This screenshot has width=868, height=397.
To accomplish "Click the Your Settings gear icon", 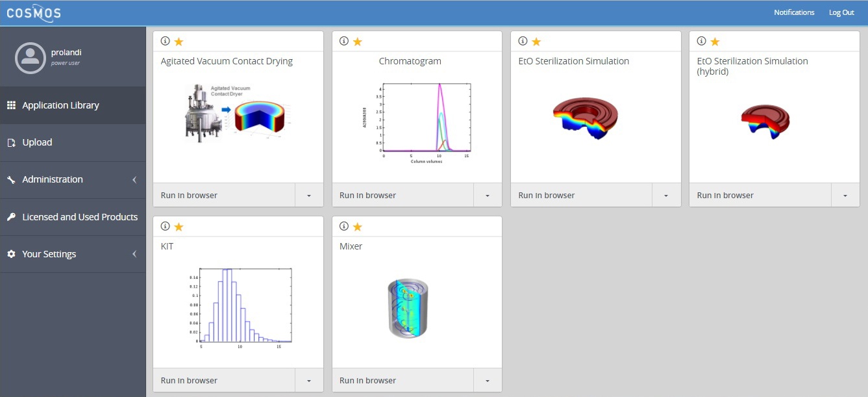I will [11, 254].
